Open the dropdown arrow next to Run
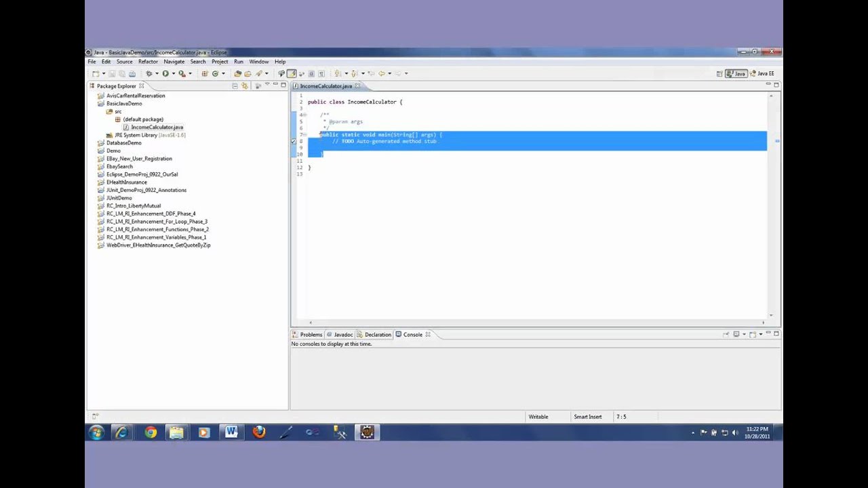The image size is (868, 488). point(172,74)
